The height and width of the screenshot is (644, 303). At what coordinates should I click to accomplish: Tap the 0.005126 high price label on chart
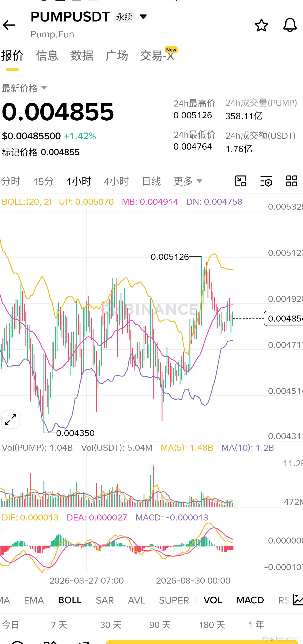tap(170, 257)
